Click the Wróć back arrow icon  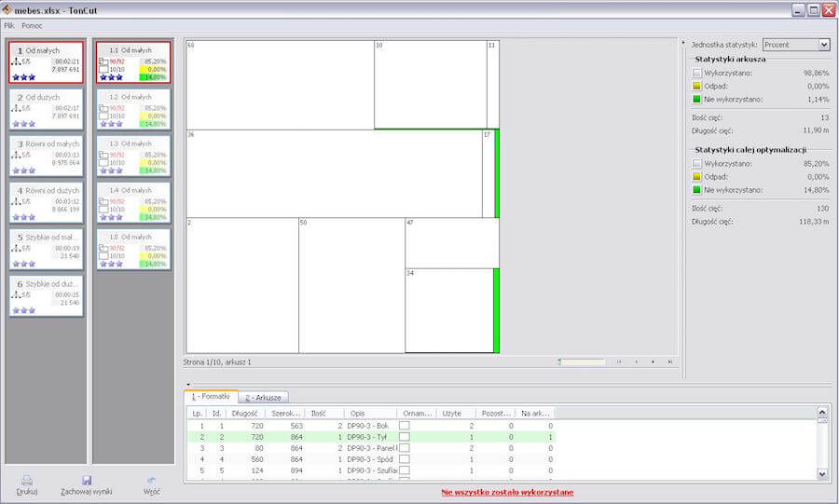151,480
